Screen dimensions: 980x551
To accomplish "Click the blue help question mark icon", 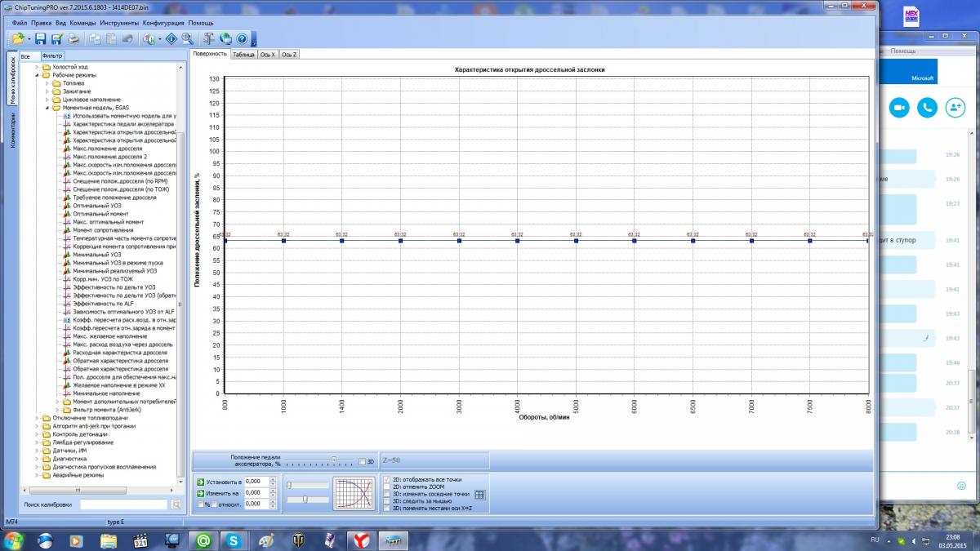I will pos(243,38).
